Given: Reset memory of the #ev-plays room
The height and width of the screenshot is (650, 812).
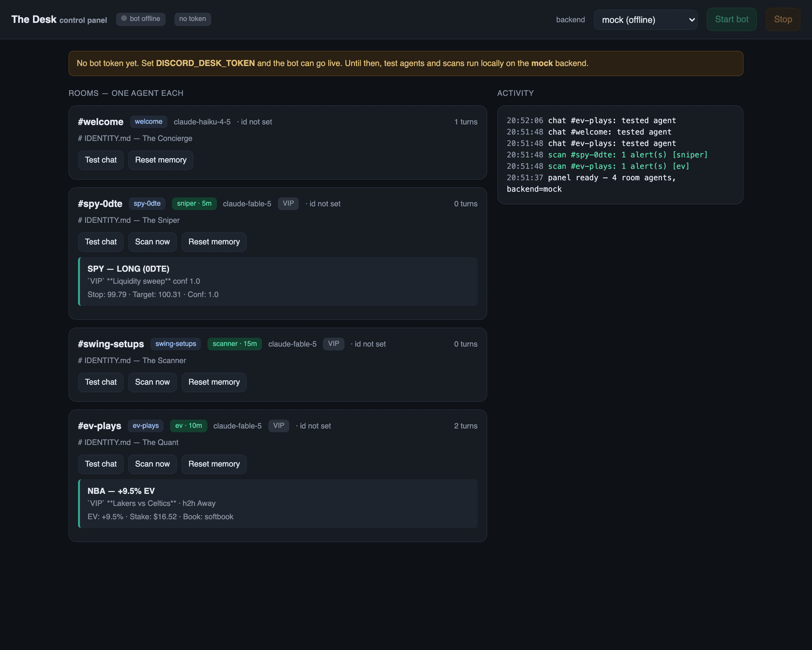Looking at the screenshot, I should [x=214, y=464].
